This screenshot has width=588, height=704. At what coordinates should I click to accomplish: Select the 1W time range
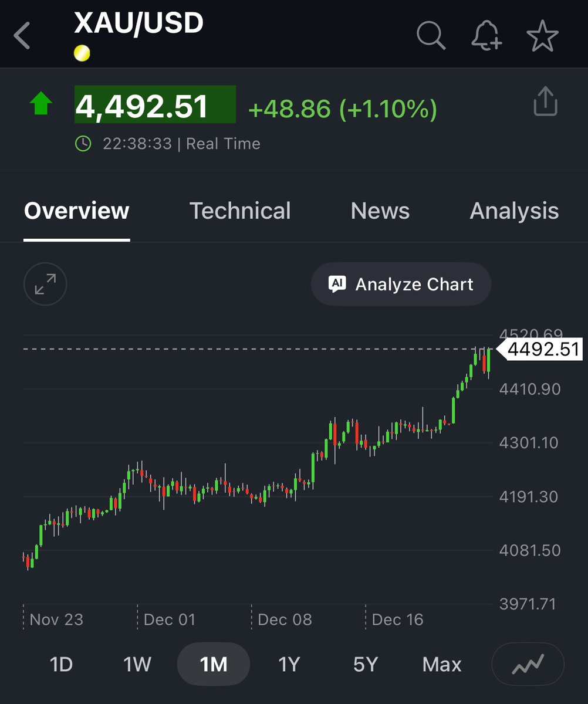pos(137,665)
